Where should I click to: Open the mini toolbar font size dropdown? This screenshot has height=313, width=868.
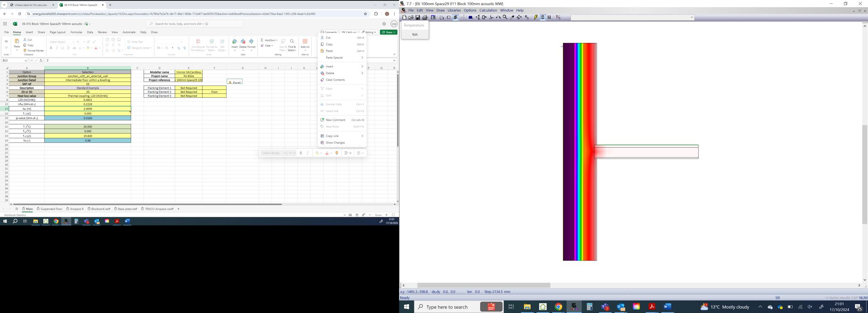click(x=295, y=153)
